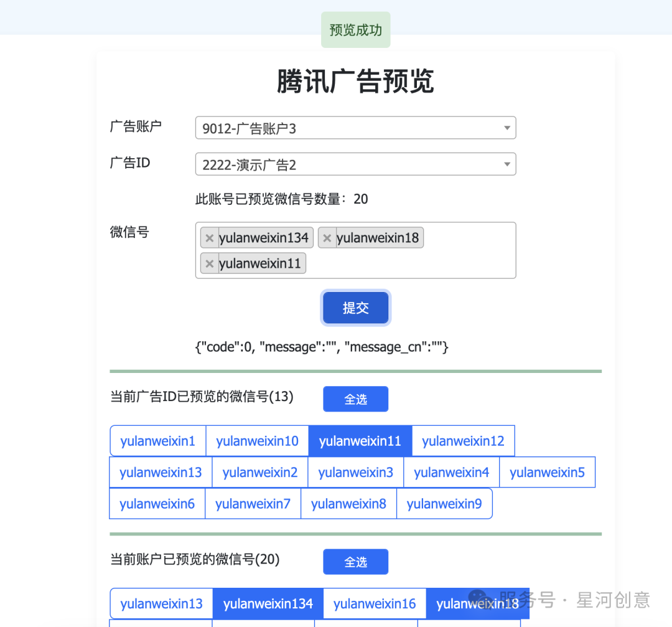Select yulanweixin7 chip
The width and height of the screenshot is (672, 627).
click(x=253, y=504)
